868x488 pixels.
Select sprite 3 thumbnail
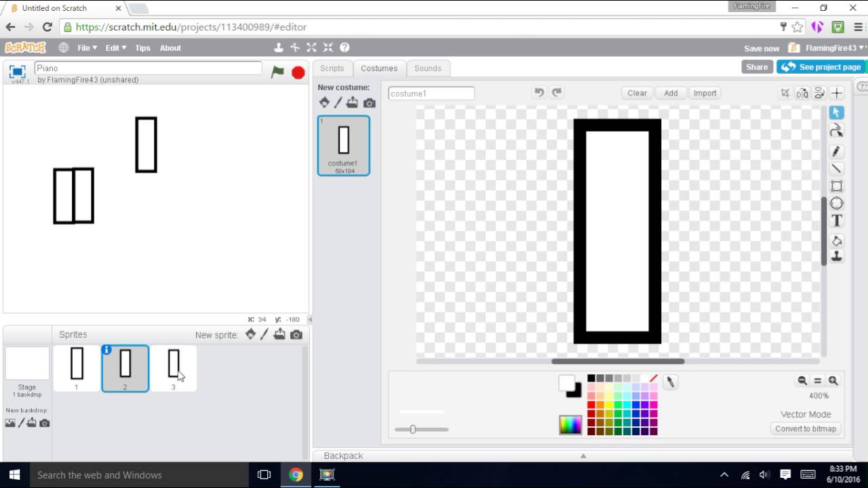click(x=173, y=369)
